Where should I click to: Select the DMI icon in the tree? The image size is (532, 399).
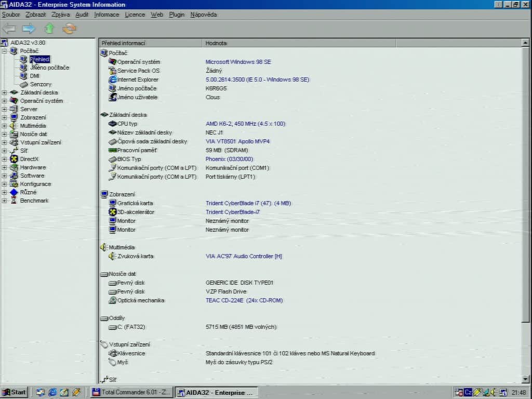[x=23, y=76]
